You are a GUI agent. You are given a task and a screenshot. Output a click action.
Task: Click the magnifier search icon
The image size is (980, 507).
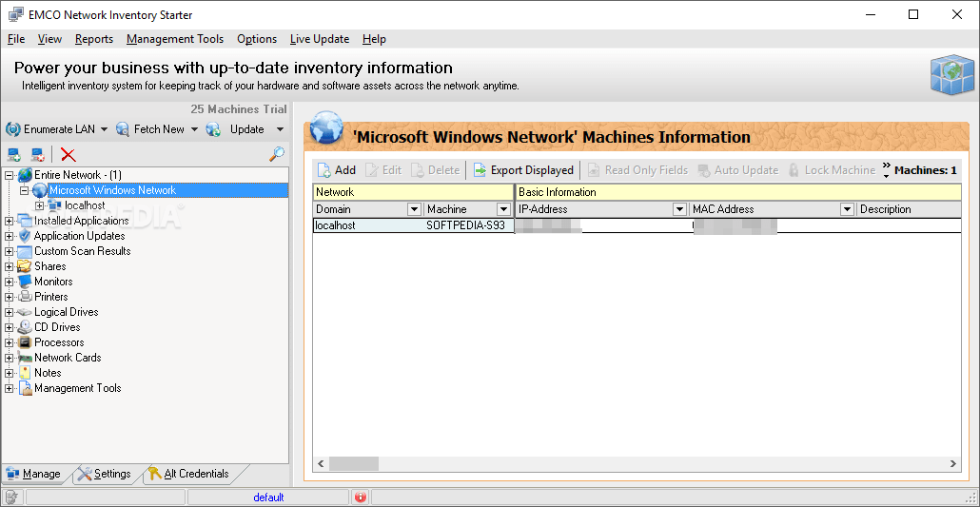coord(277,153)
